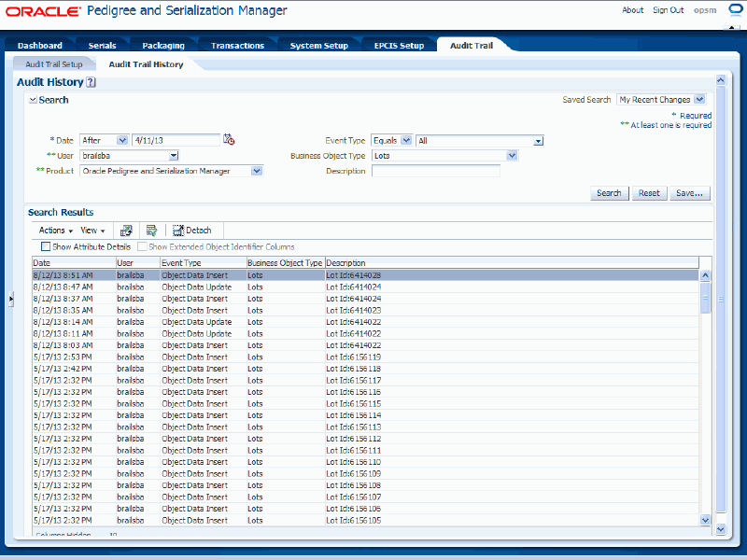Select row dated 8/12/13 8:37 AM
This screenshot has width=747, height=560.
click(x=365, y=299)
